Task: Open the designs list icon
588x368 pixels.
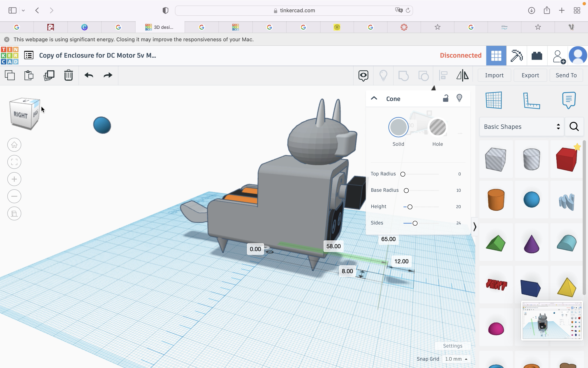Action: click(x=29, y=55)
